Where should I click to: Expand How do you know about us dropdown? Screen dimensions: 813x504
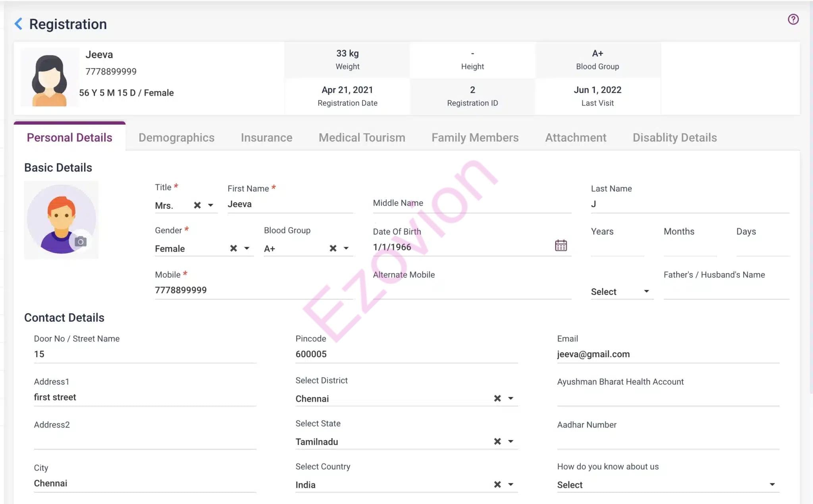pos(772,484)
